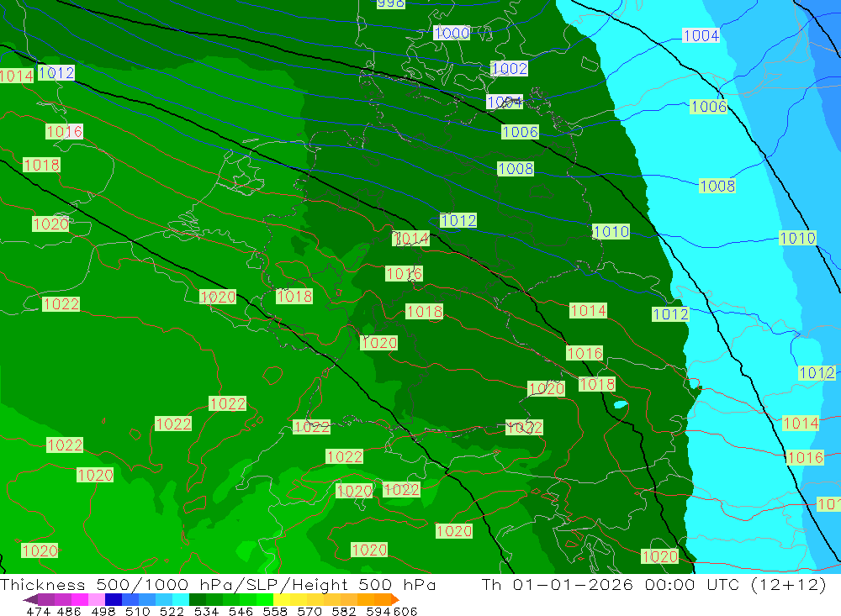
Task: Click legend value 606
Action: click(x=405, y=611)
